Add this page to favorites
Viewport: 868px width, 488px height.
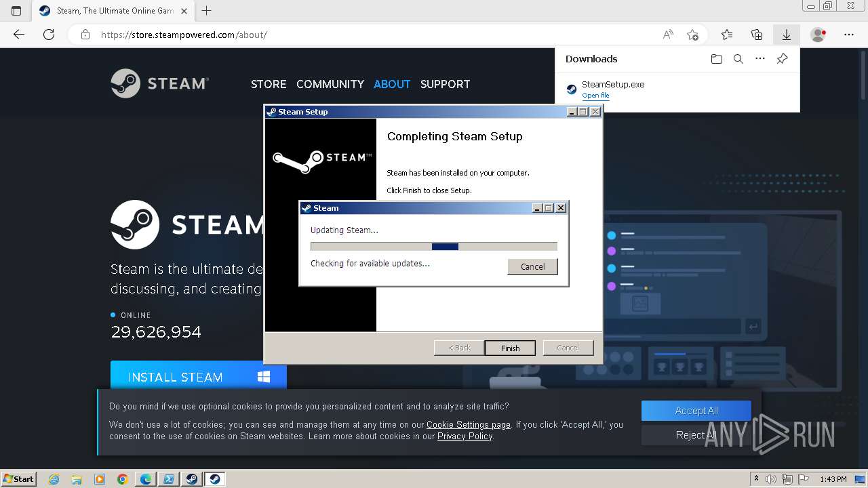692,35
